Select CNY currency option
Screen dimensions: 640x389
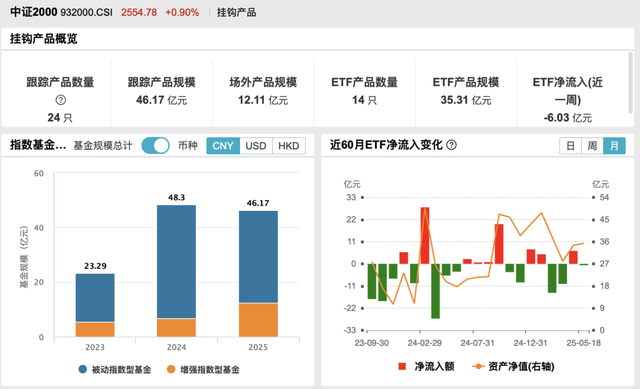pos(223,146)
